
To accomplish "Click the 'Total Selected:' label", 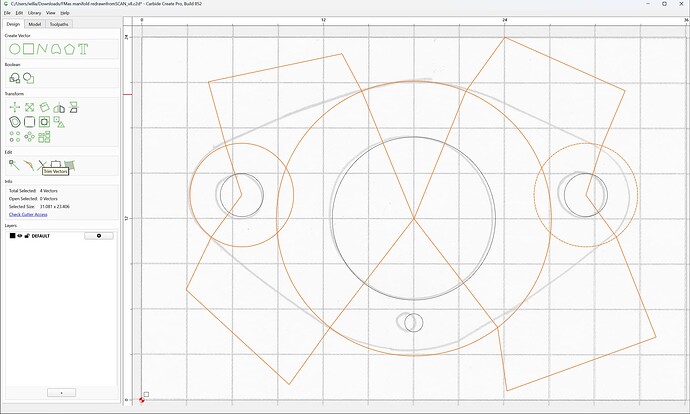I will click(23, 191).
